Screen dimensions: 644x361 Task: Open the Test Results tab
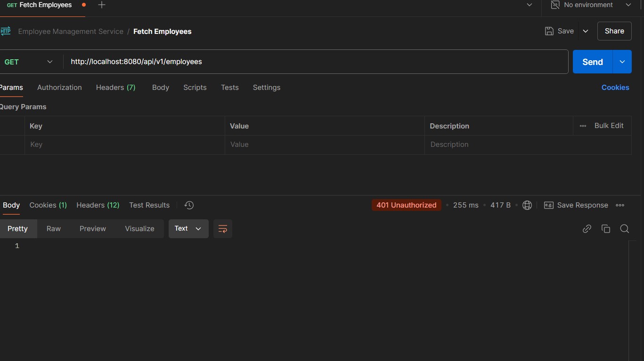[x=149, y=205]
